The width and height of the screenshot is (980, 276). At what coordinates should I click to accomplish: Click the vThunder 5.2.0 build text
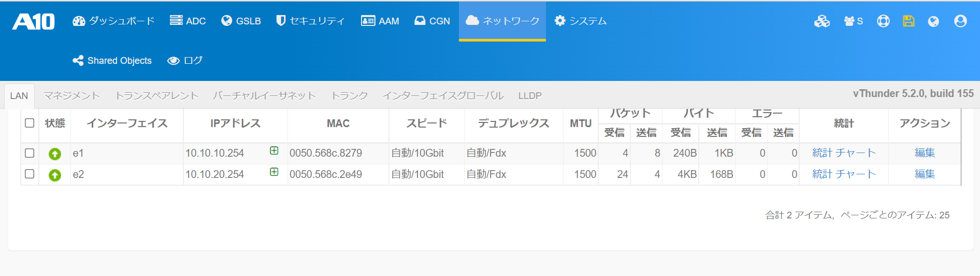tap(913, 93)
